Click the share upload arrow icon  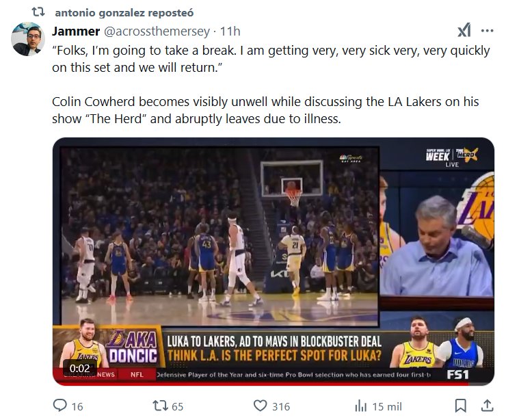pos(487,406)
